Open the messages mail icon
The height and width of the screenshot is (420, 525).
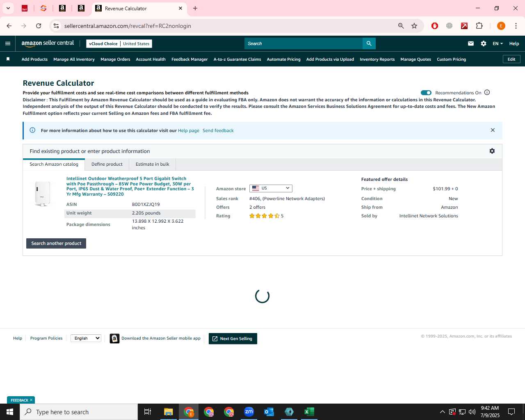(471, 43)
